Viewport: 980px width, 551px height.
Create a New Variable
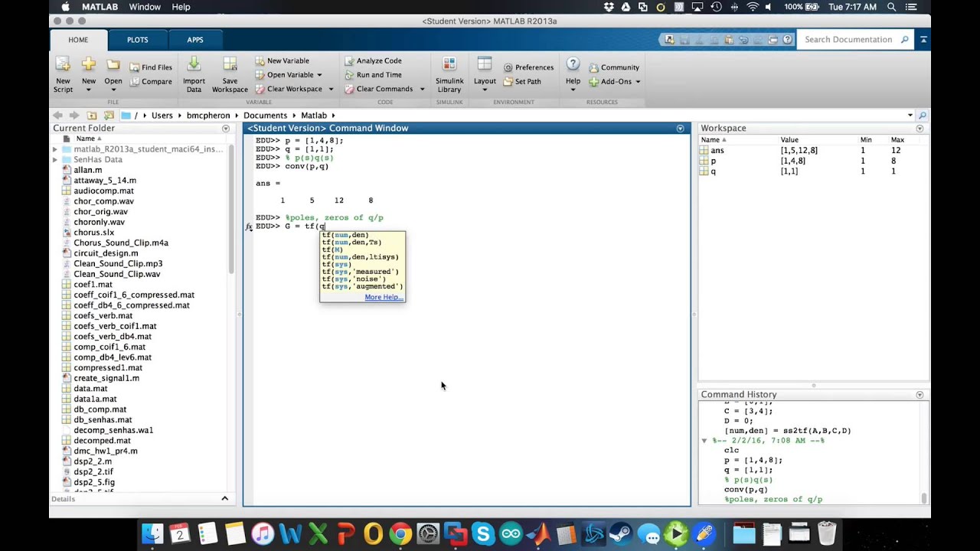(282, 60)
